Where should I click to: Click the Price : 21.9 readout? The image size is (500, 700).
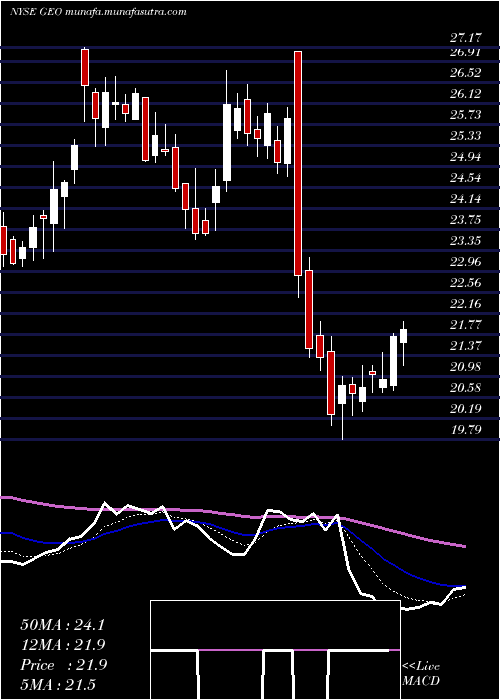[x=63, y=665]
